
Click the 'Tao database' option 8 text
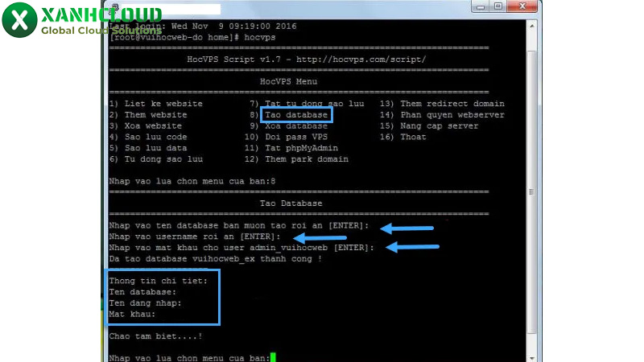(x=296, y=115)
